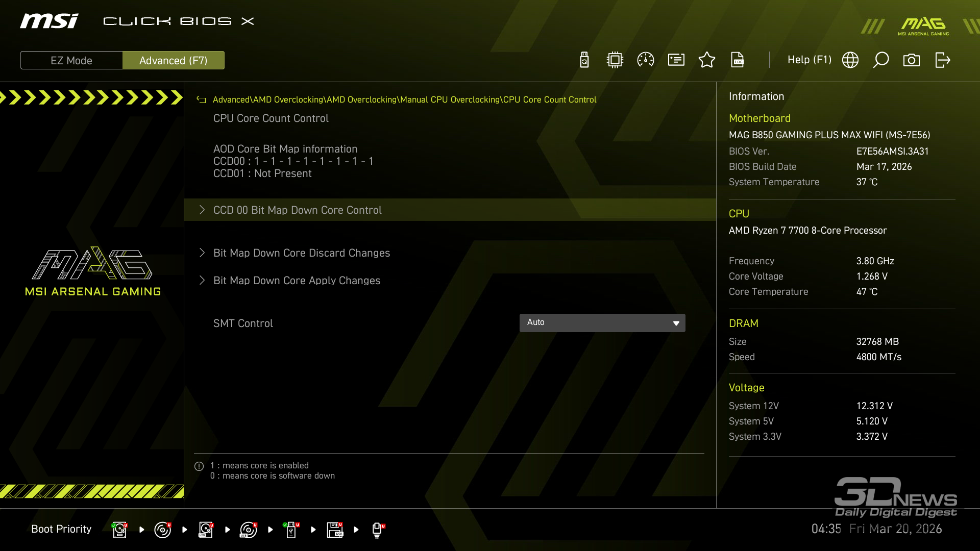Select the USB key boot device

click(x=291, y=530)
